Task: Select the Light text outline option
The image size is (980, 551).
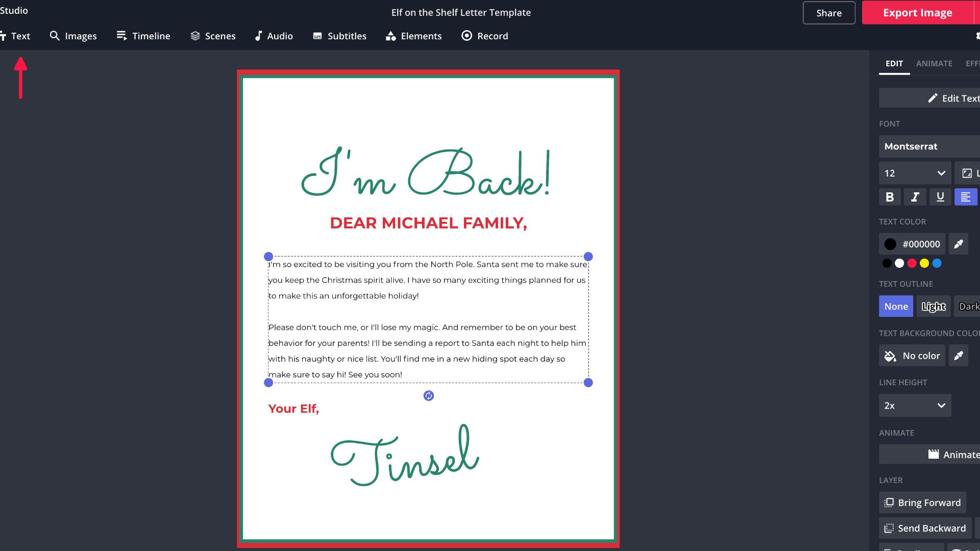Action: 933,307
